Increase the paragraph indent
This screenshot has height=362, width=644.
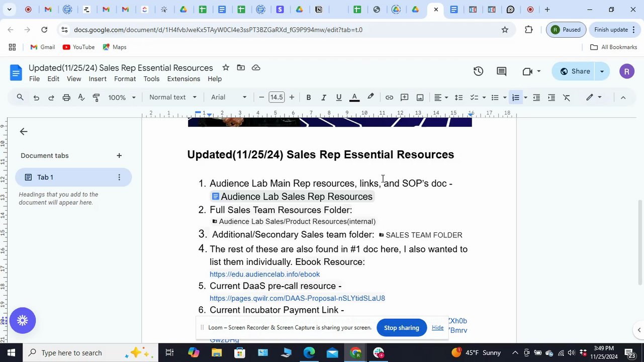click(551, 98)
